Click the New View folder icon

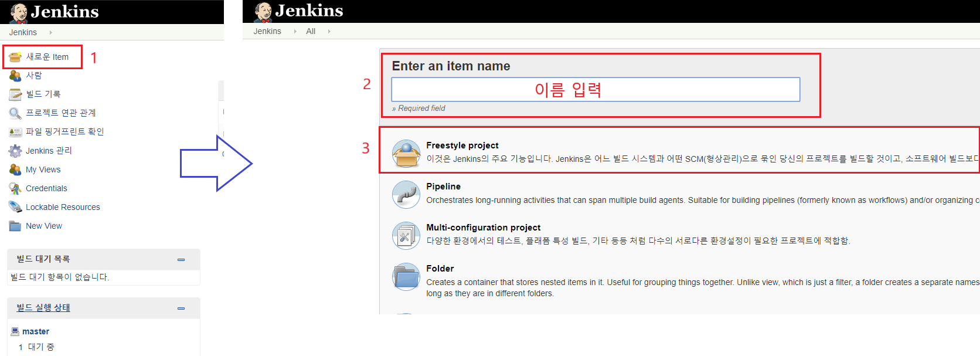tap(15, 226)
